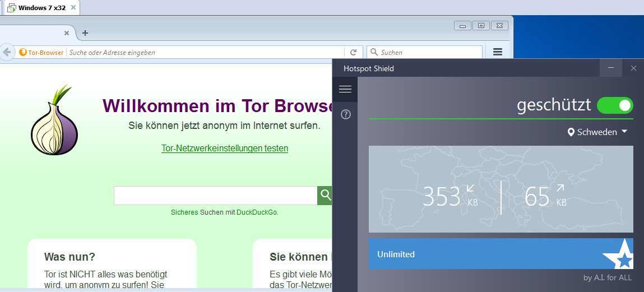This screenshot has height=292, width=644.
Task: Go back with the browser back arrow
Action: (6, 52)
